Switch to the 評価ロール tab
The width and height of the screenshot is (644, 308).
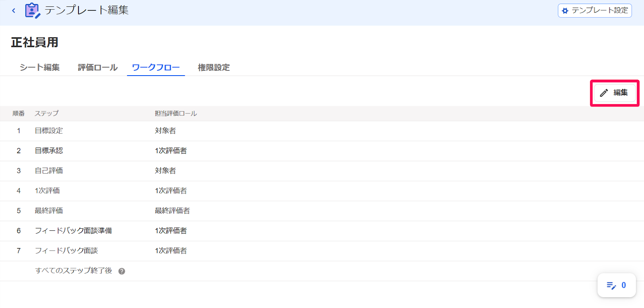click(98, 68)
